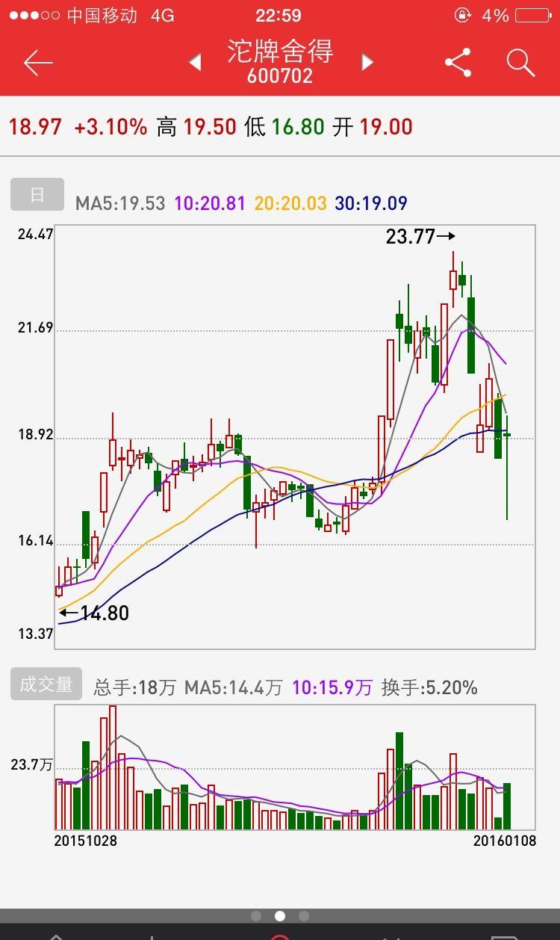560x940 pixels.
Task: Tap the 13.37 price axis label
Action: tap(35, 634)
